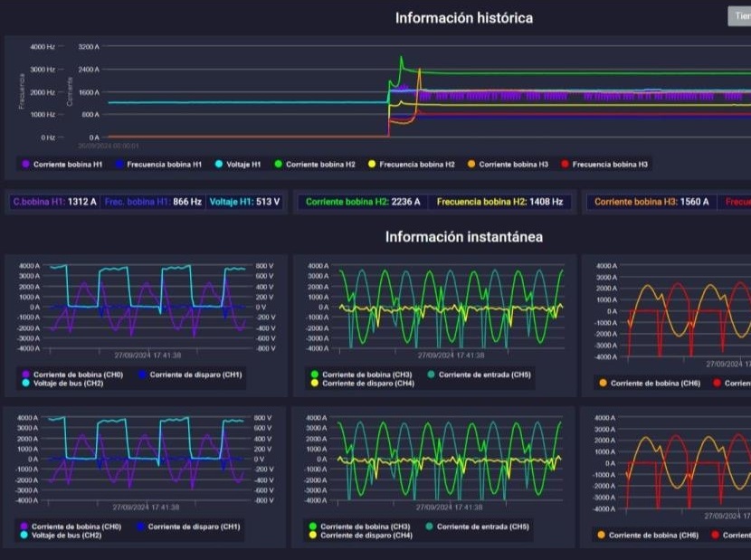Select the Frec. bobina H1 866 Hz stat
Image resolution: width=751 pixels, height=560 pixels.
coord(153,202)
